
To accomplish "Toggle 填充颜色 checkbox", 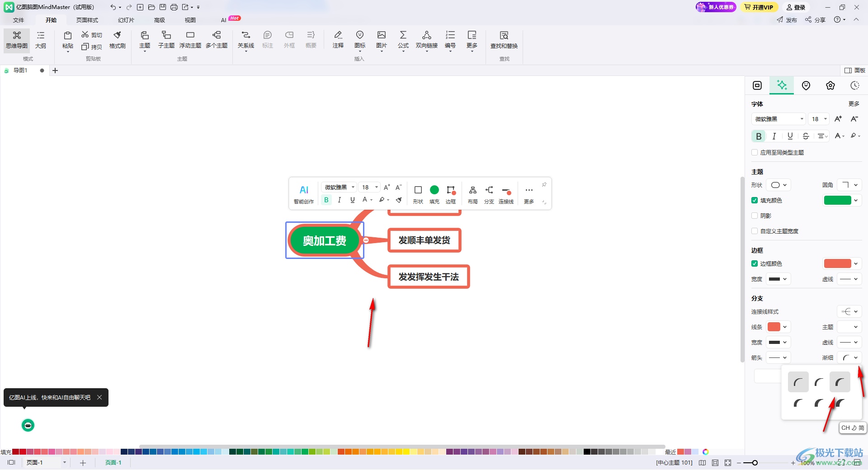I will tap(755, 200).
